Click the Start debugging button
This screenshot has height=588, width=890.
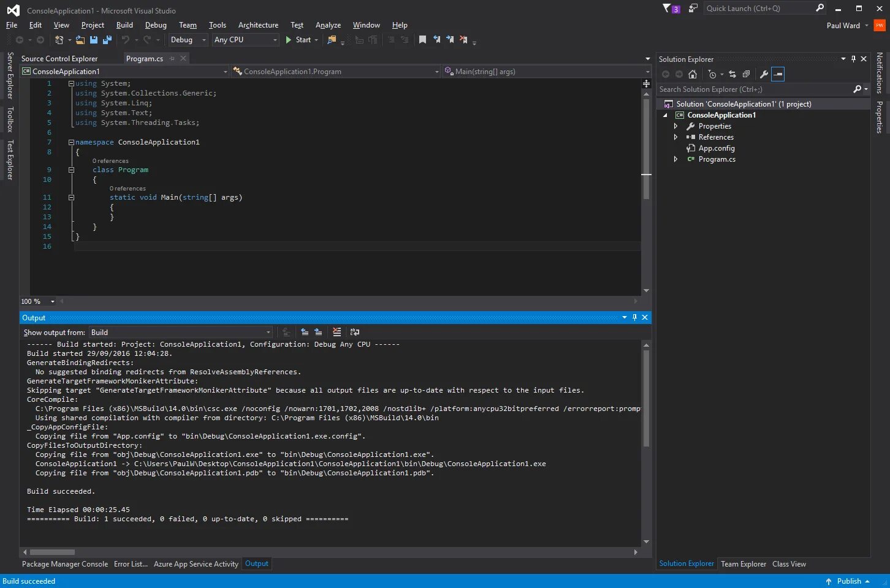click(x=299, y=40)
